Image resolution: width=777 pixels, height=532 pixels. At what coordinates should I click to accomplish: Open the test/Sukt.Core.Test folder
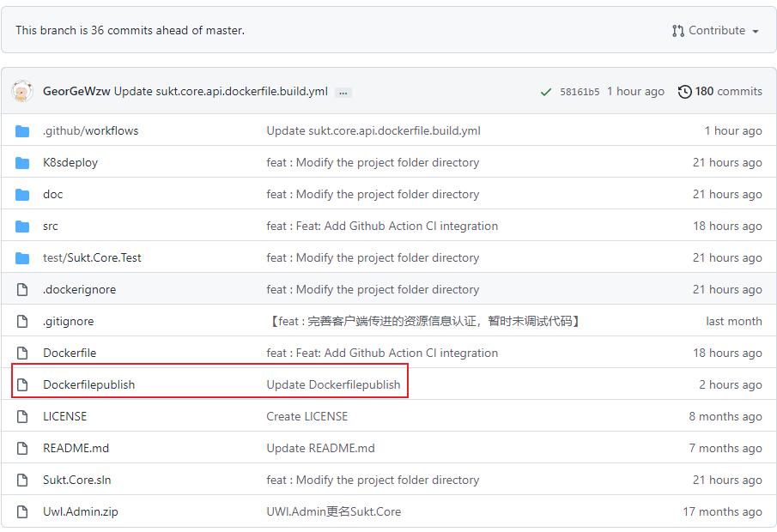[92, 258]
